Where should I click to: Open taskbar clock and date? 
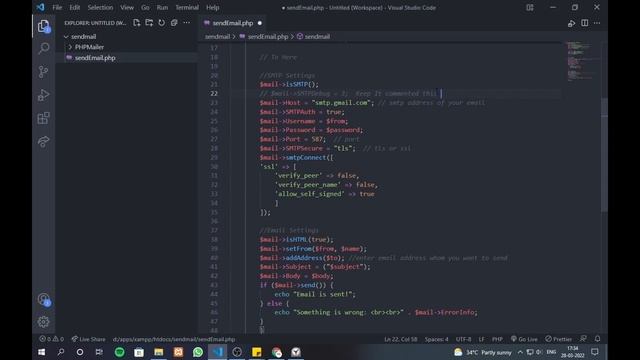572,352
